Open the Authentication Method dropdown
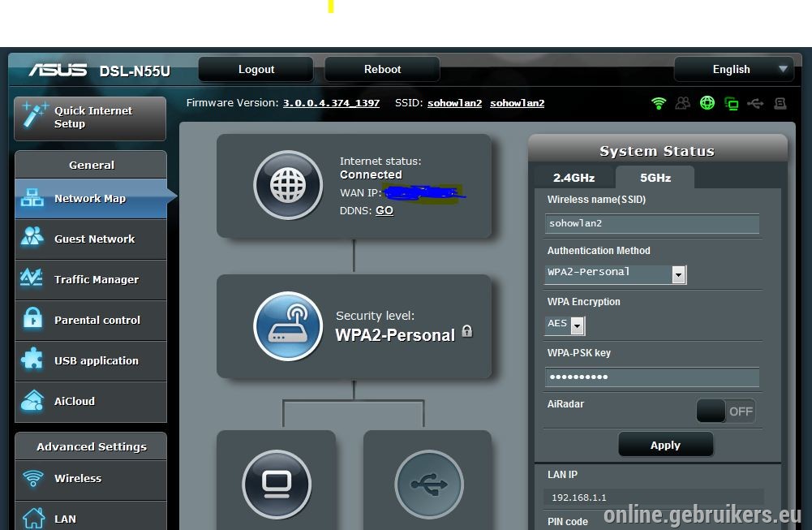This screenshot has width=812, height=530. point(615,274)
